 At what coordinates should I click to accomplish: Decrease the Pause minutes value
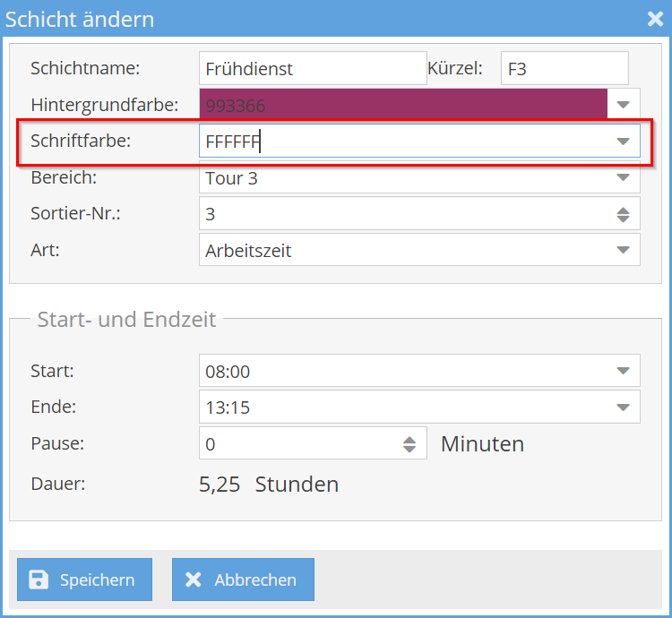pyautogui.click(x=409, y=448)
